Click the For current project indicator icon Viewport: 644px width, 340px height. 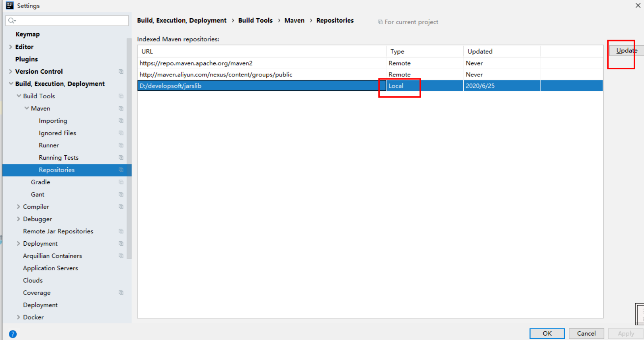point(380,22)
